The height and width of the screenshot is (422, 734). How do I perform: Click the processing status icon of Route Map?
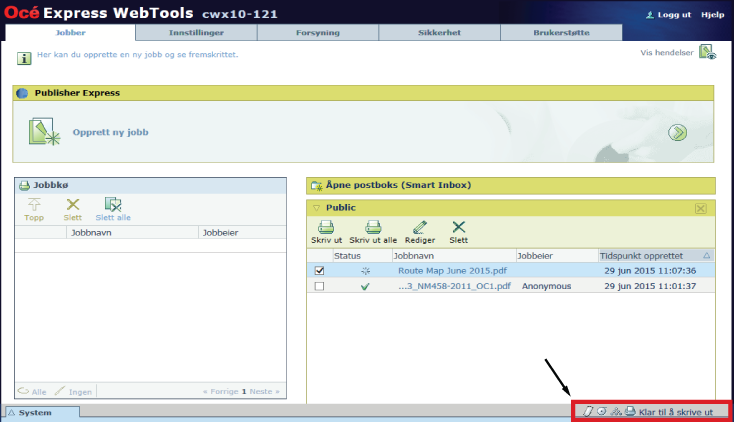366,271
